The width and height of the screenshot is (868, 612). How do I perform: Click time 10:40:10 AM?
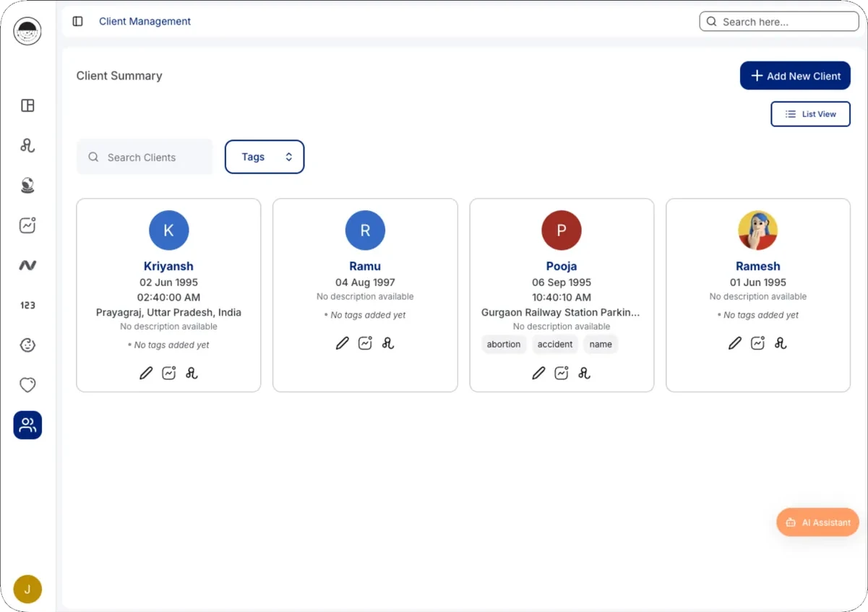[562, 297]
